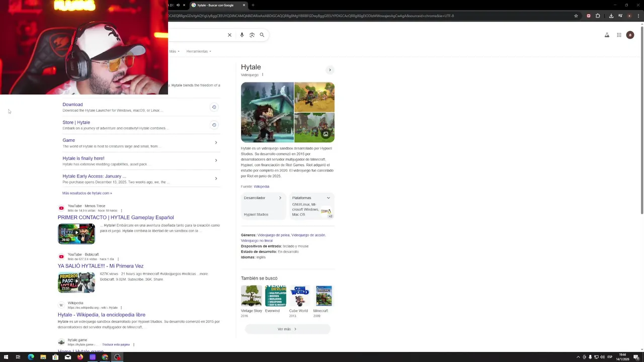Open Hytale - Wikipedia, la enciclopedia libre result

[102, 315]
